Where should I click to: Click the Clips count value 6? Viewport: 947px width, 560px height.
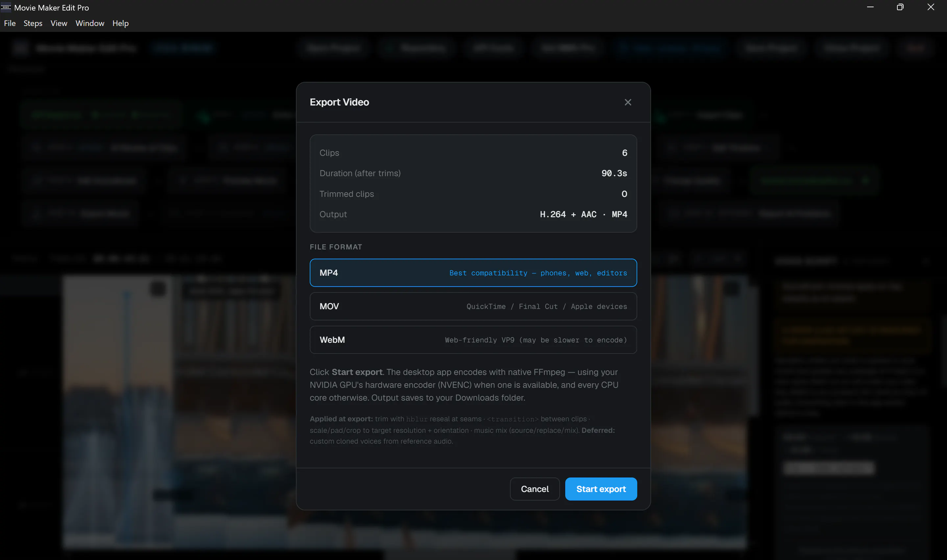[625, 153]
